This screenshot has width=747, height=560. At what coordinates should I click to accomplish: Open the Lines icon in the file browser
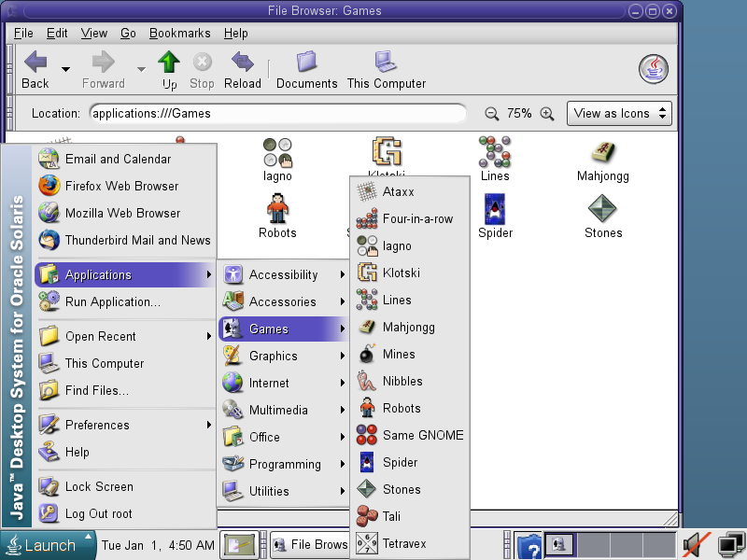pos(495,152)
